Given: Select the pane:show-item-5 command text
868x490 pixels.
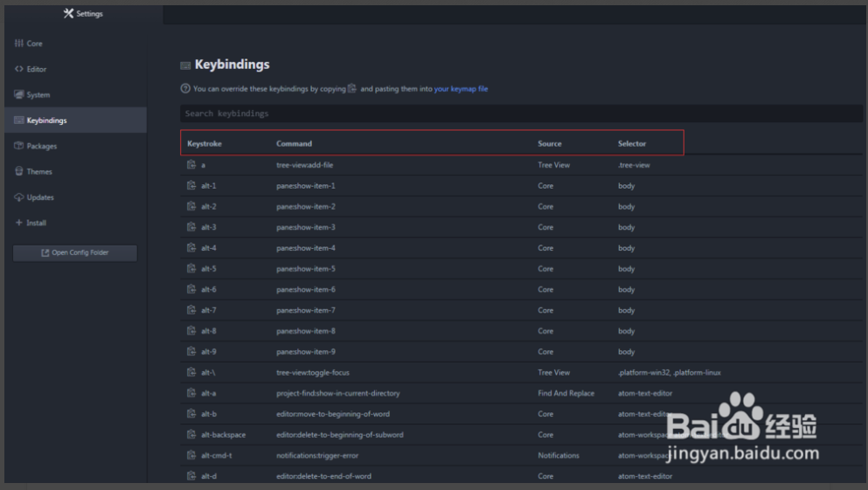Looking at the screenshot, I should click(x=306, y=269).
